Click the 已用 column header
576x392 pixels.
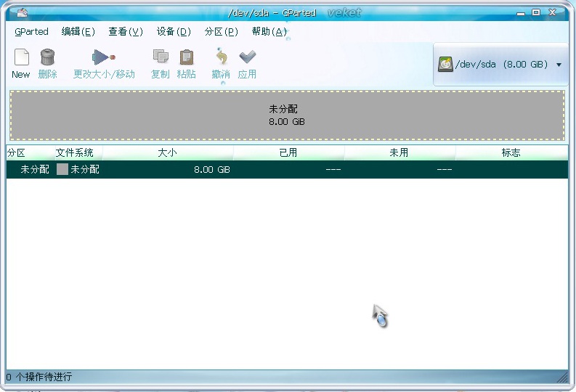point(288,152)
